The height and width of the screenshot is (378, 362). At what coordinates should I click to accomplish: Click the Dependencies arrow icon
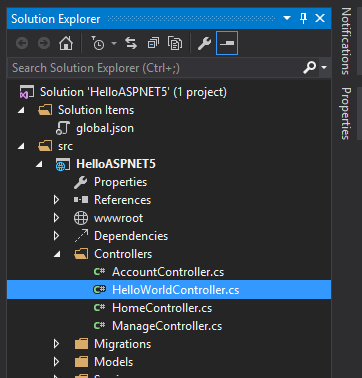(81, 236)
